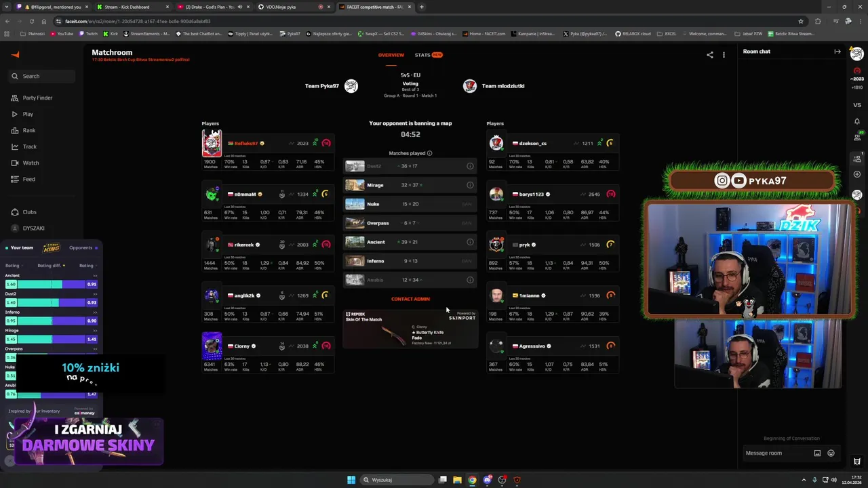Open the Stats tab

click(x=428, y=55)
